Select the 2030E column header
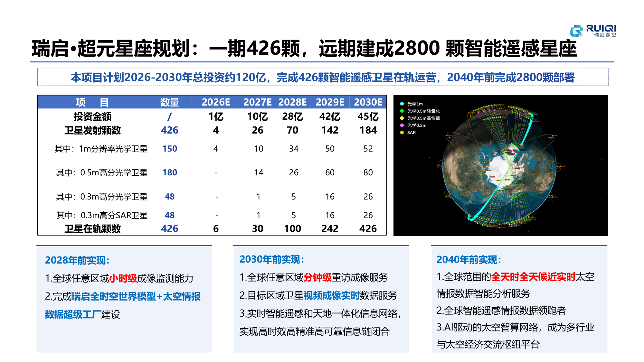The width and height of the screenshot is (644, 362). (368, 102)
